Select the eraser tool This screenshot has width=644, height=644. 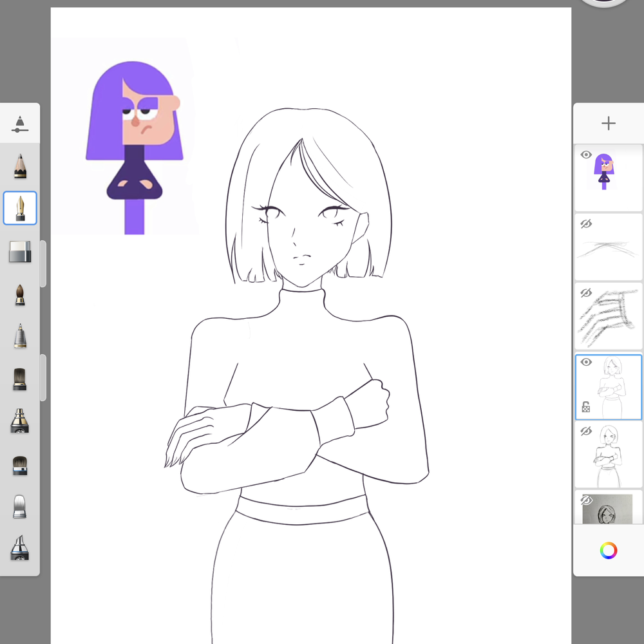(20, 251)
